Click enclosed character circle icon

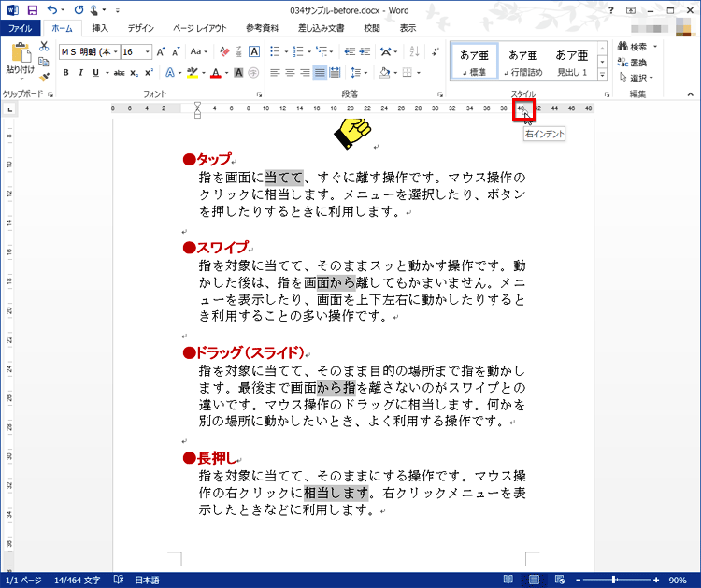pyautogui.click(x=253, y=72)
